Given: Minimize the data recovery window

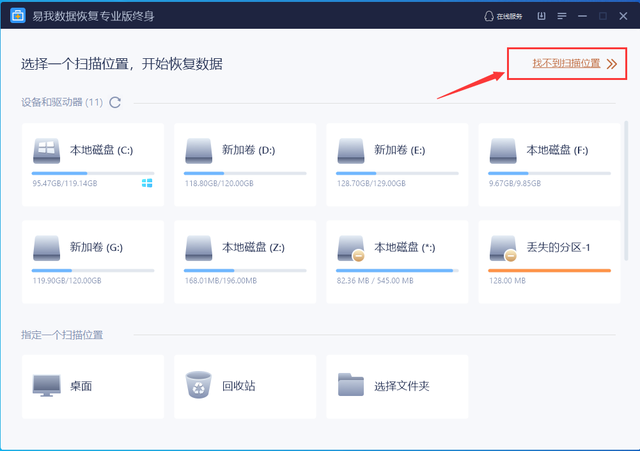Looking at the screenshot, I should (x=582, y=16).
